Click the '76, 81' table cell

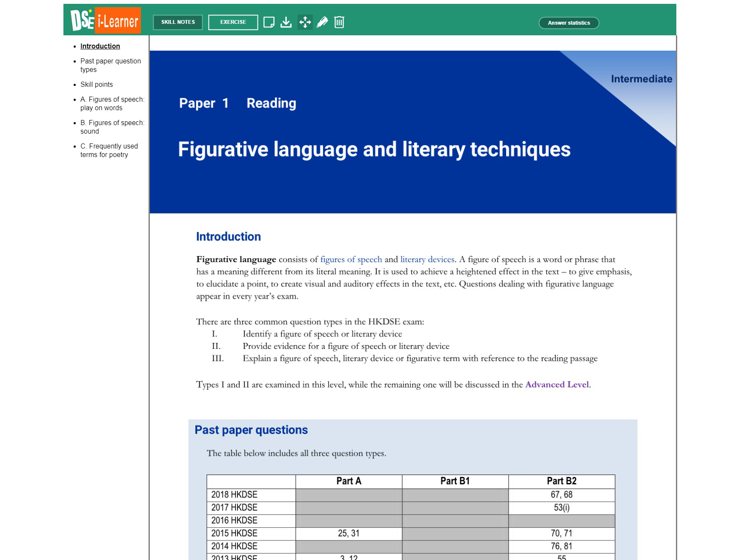pos(561,546)
